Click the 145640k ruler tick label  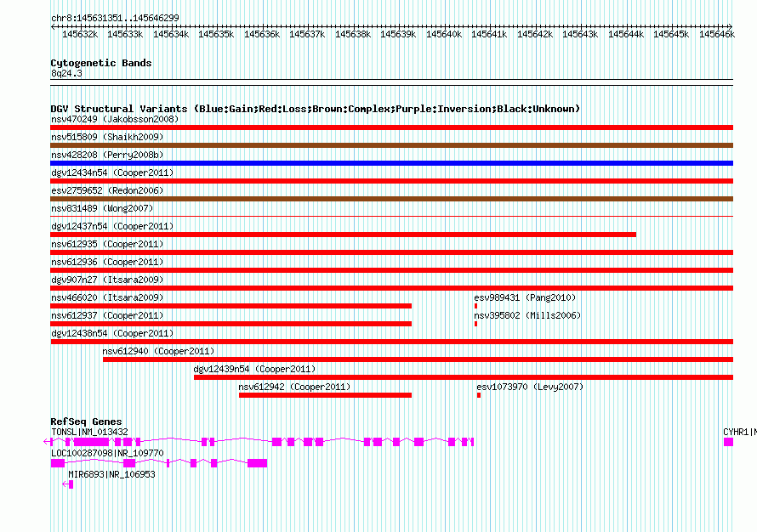(444, 34)
